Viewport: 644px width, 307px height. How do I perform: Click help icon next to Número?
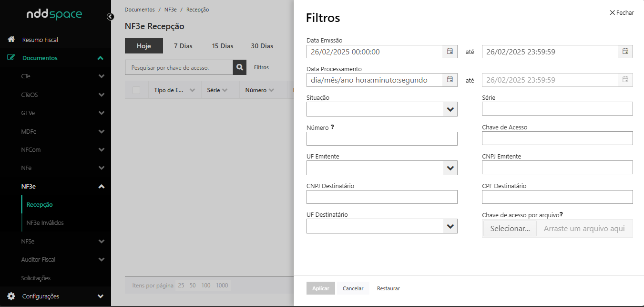(332, 127)
